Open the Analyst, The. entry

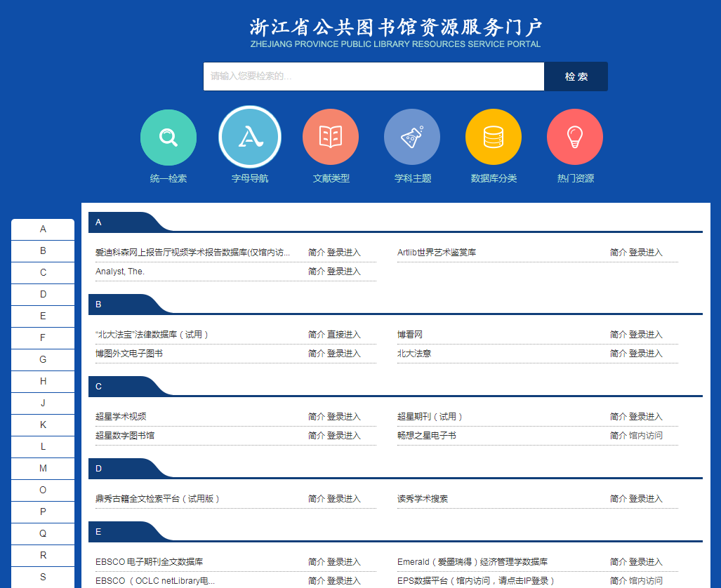[120, 272]
